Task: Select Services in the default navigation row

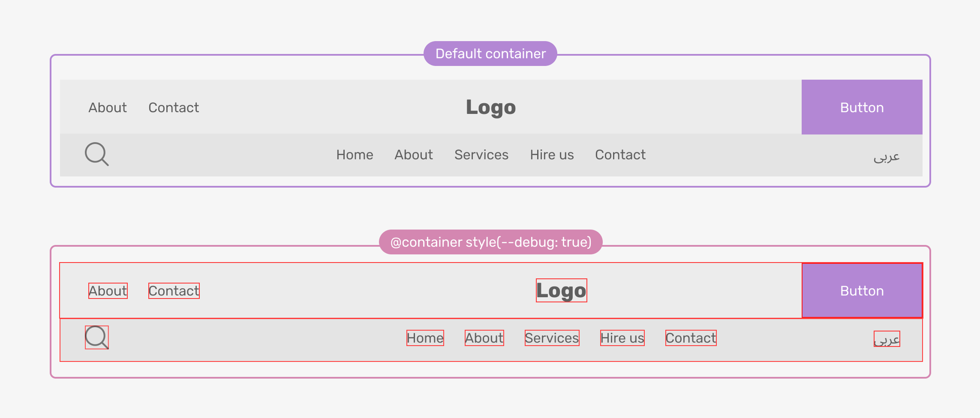Action: [481, 155]
